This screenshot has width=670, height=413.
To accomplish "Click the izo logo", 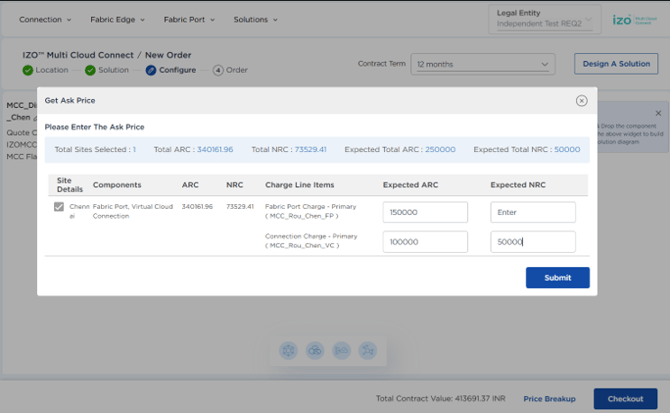I will [x=634, y=20].
